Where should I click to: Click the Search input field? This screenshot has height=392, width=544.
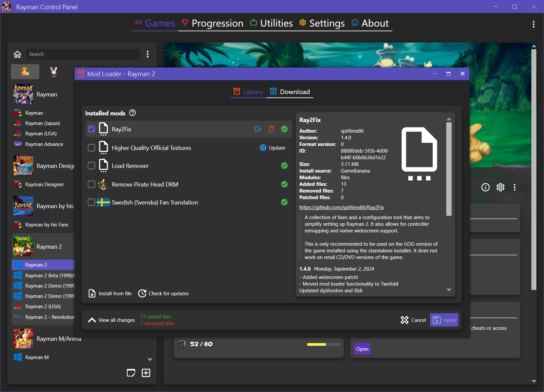coord(83,54)
